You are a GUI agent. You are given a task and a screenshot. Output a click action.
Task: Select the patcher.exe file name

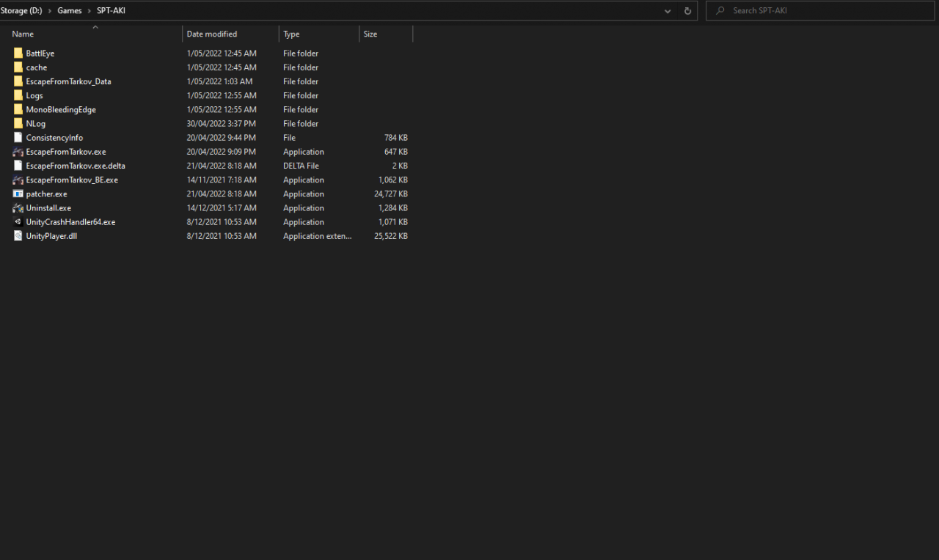[x=47, y=194]
